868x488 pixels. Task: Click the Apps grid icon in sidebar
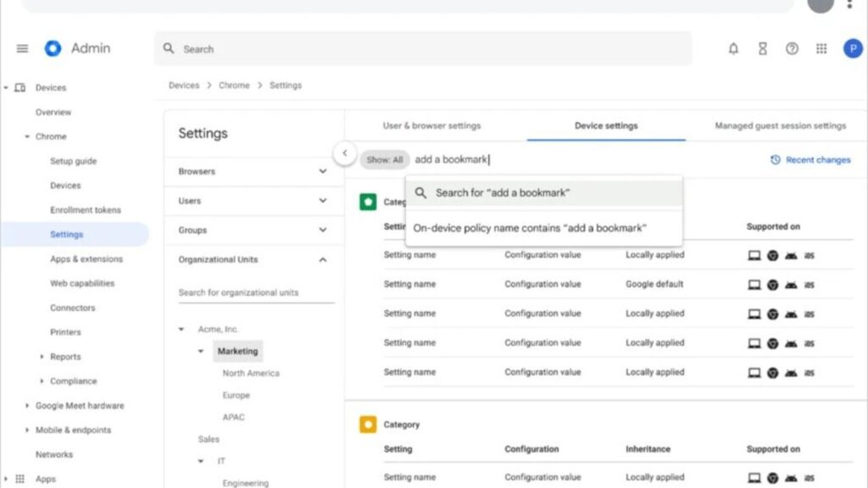click(x=20, y=479)
